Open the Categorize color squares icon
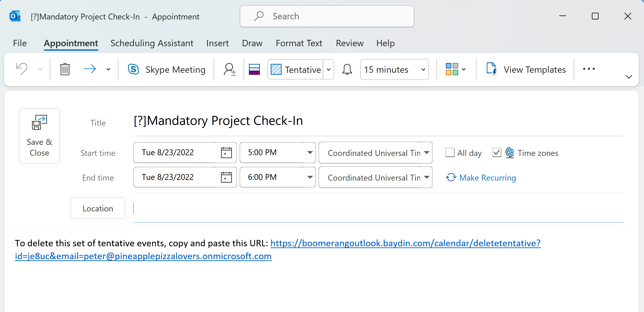This screenshot has width=644, height=312. click(452, 69)
